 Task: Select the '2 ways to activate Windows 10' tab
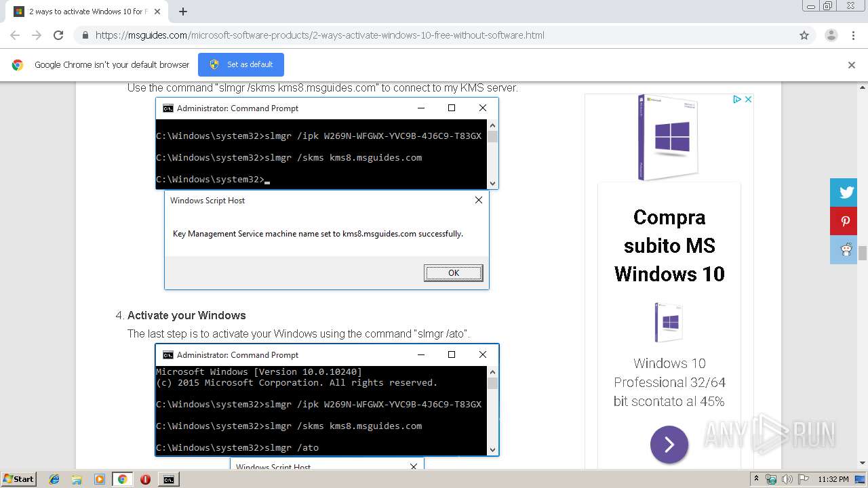(86, 12)
